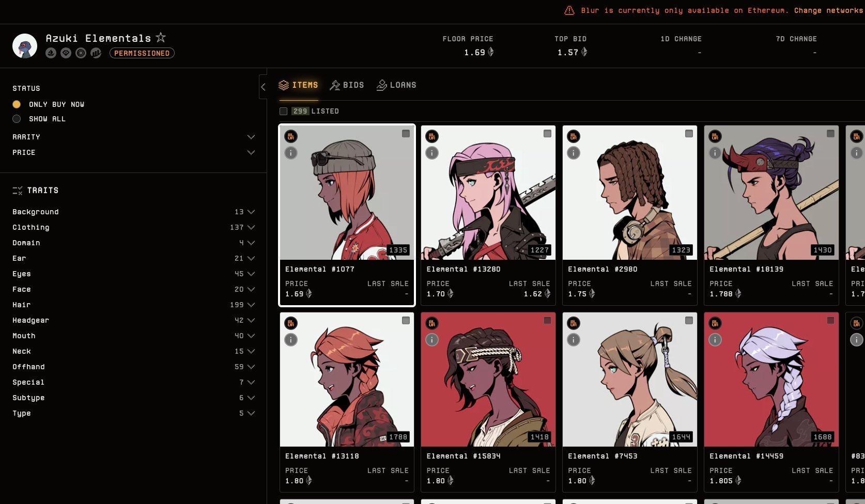Viewport: 865px width, 504px height.
Task: Click info icon on Elemental #18139
Action: click(x=715, y=153)
